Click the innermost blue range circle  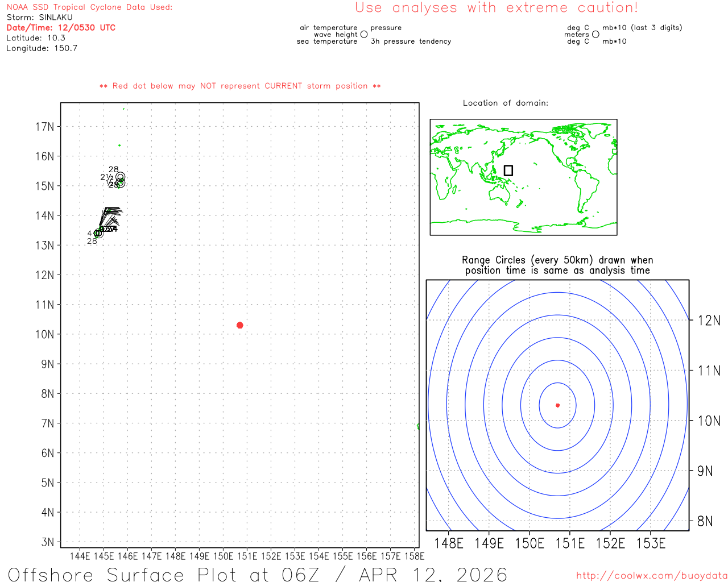[x=557, y=405]
